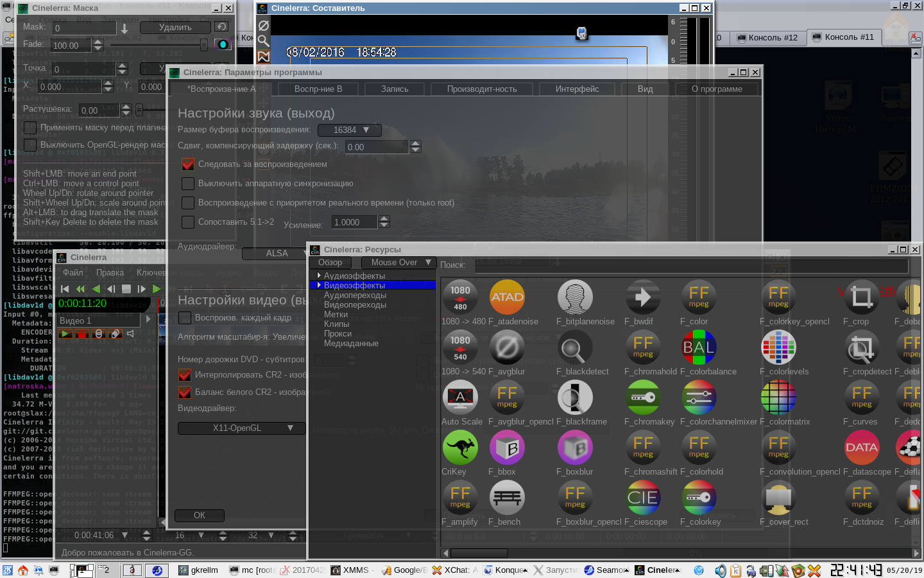Select the F_colormatrix effect icon

click(778, 398)
